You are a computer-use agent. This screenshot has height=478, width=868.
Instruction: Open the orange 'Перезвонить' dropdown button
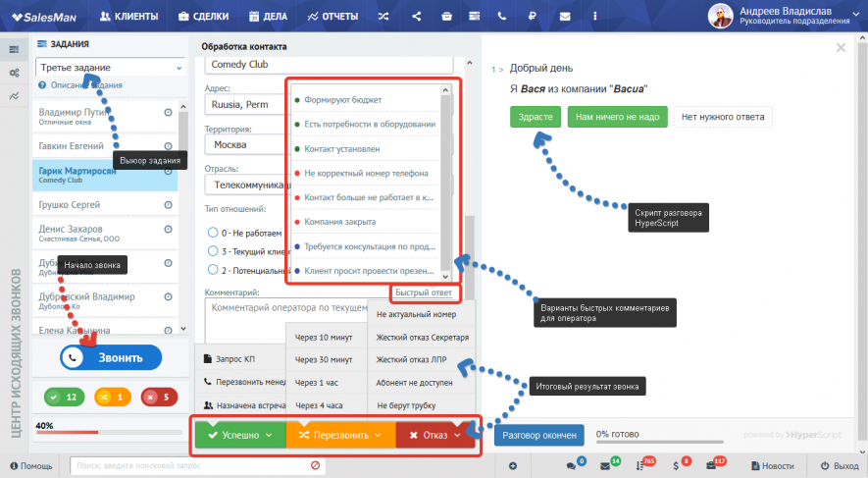pyautogui.click(x=340, y=434)
